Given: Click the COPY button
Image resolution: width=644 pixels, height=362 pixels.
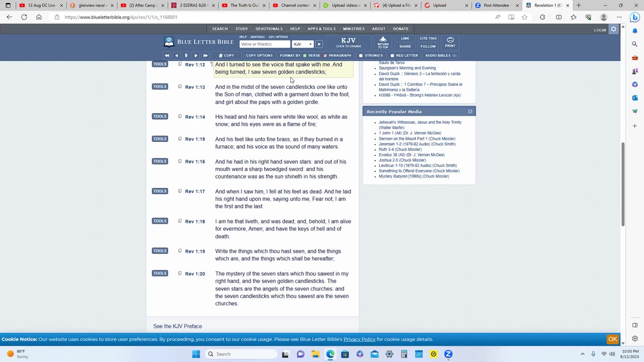Looking at the screenshot, I should (x=226, y=55).
